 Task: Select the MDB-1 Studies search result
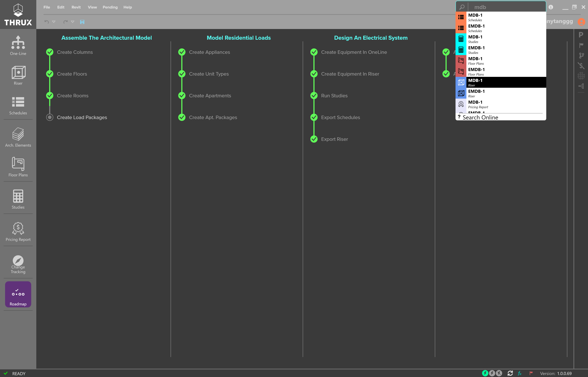(x=501, y=39)
